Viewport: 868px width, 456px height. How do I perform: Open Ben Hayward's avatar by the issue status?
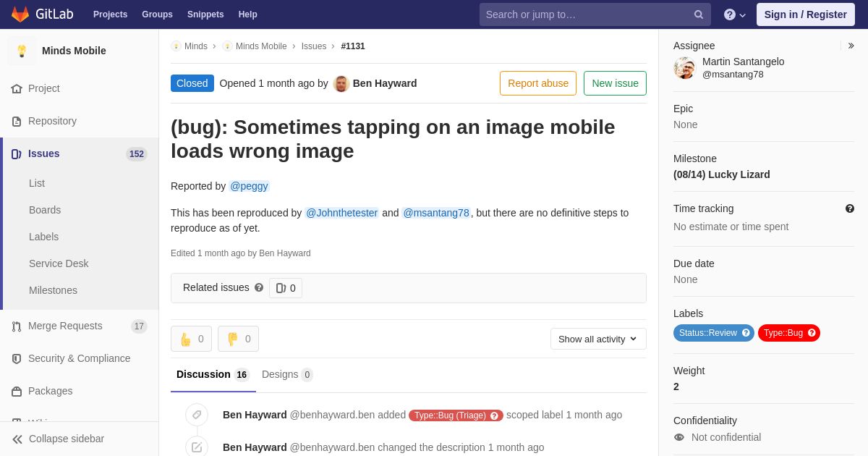point(341,83)
